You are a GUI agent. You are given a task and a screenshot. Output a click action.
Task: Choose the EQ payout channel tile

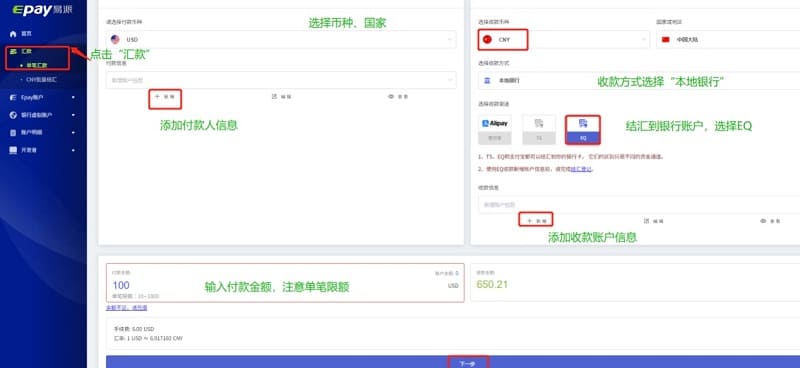click(x=583, y=130)
